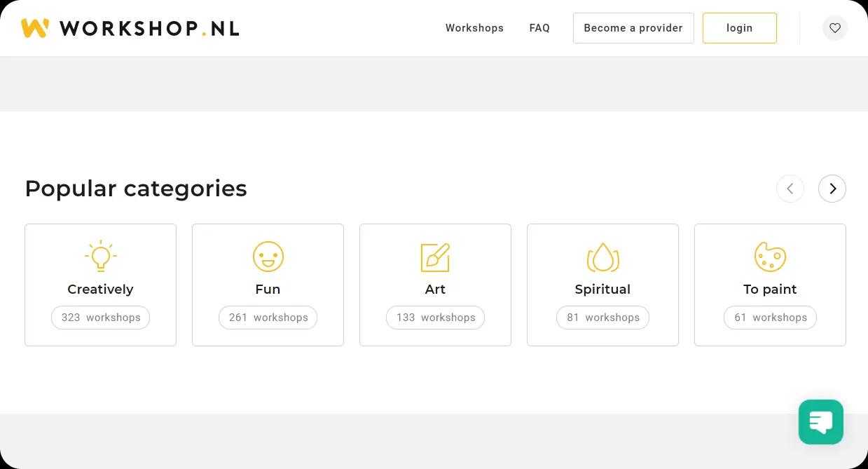Open favorites via the heart icon
868x469 pixels.
tap(834, 28)
